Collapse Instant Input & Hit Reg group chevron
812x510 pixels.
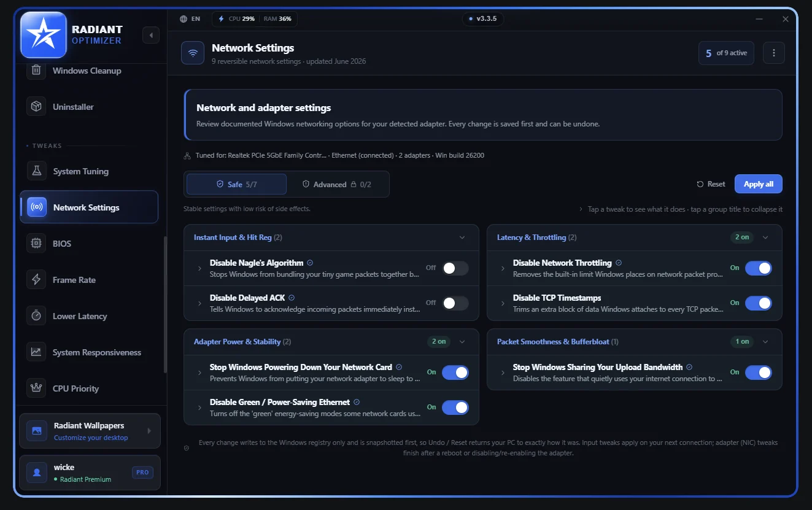(462, 238)
